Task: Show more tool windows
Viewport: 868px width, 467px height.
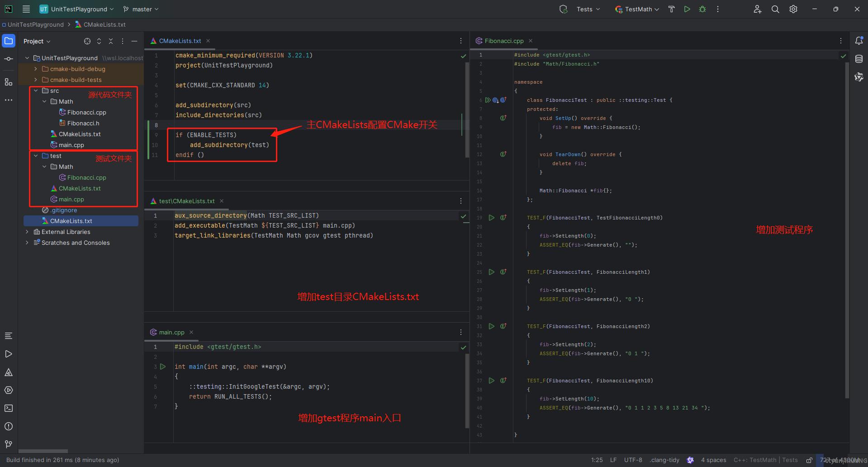Action: [x=9, y=100]
